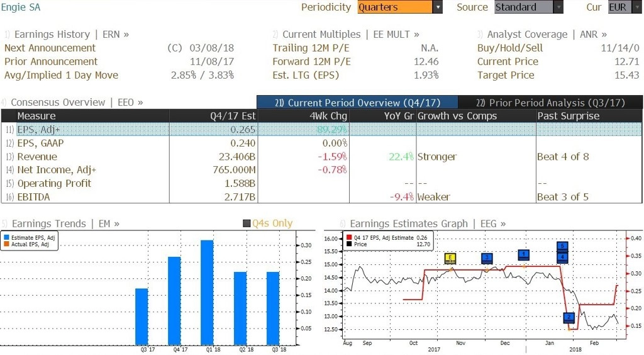Select the EPS, GAAP measure row
The width and height of the screenshot is (644, 355).
point(321,143)
